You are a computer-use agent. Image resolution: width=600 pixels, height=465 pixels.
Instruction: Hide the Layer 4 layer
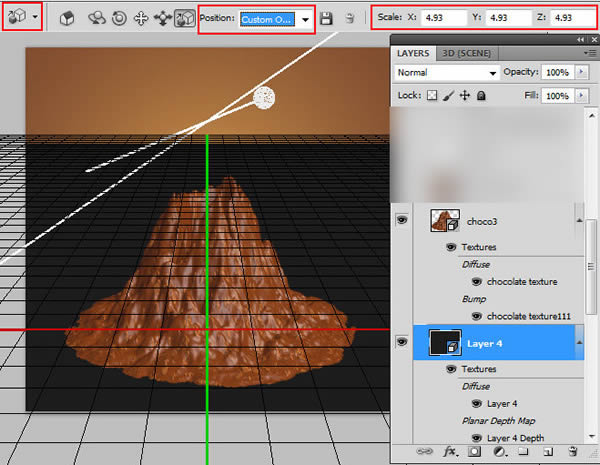coord(402,341)
